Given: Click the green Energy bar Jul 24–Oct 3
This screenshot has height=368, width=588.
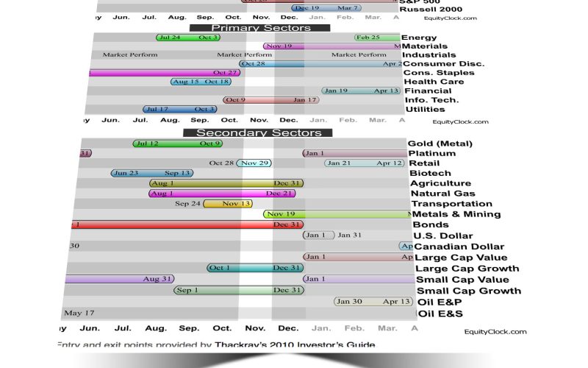Looking at the screenshot, I should click(x=188, y=38).
